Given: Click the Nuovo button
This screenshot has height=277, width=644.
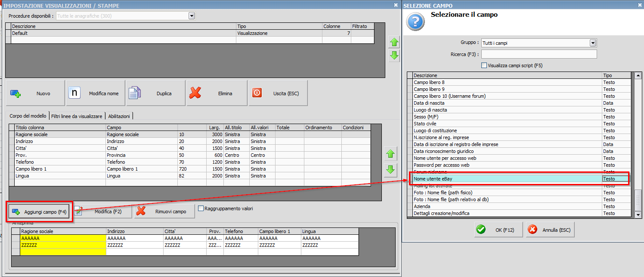Looking at the screenshot, I should click(35, 93).
